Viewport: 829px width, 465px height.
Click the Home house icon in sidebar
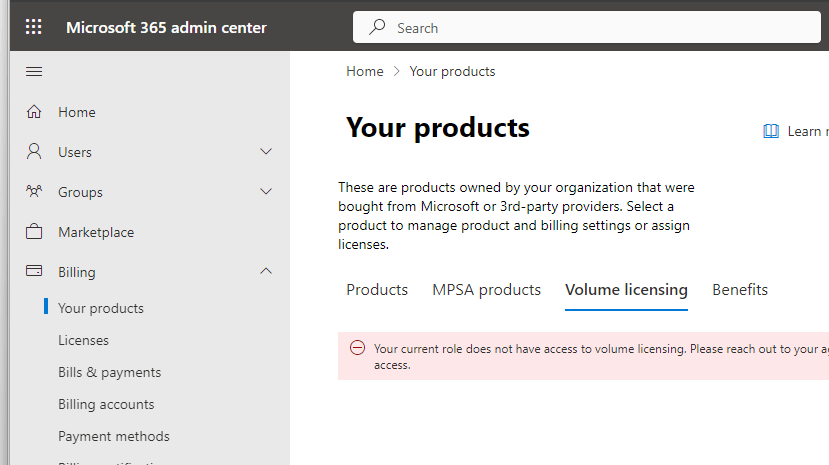pyautogui.click(x=34, y=112)
